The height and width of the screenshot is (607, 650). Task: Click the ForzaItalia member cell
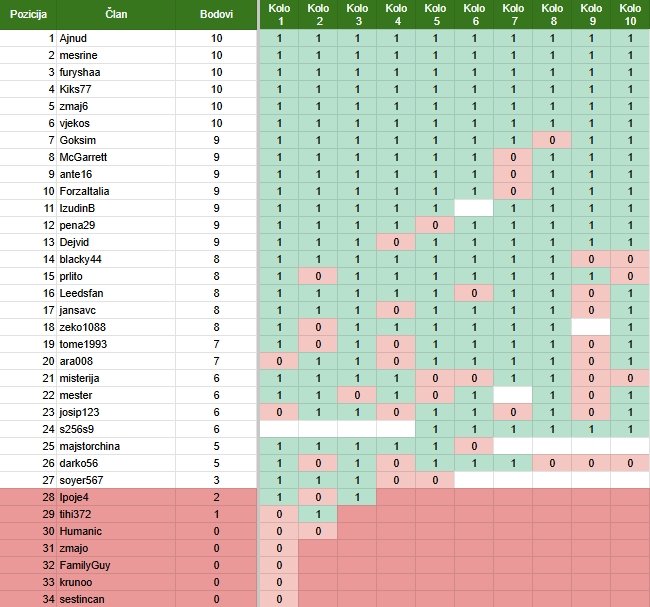88,191
